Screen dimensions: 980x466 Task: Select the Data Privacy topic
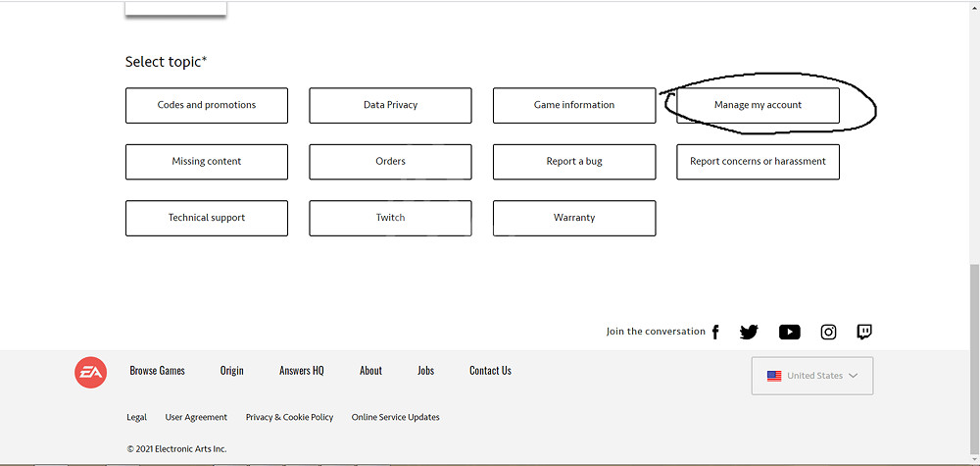coord(390,105)
